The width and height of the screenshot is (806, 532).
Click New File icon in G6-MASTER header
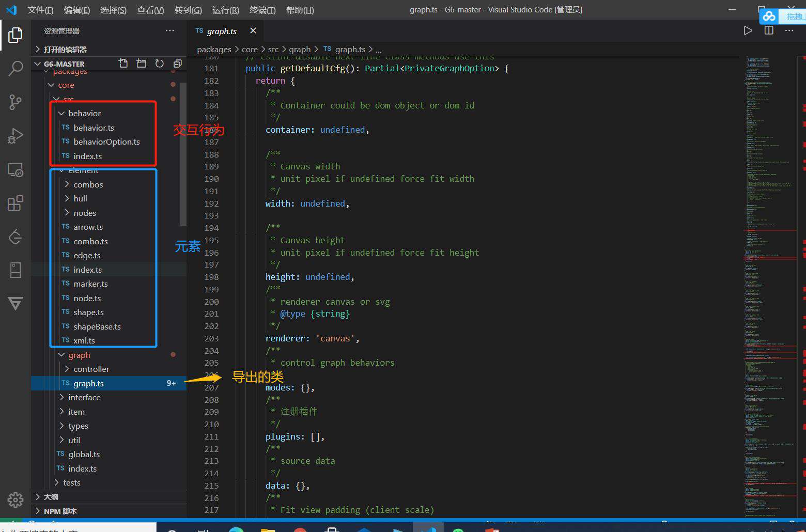(123, 64)
